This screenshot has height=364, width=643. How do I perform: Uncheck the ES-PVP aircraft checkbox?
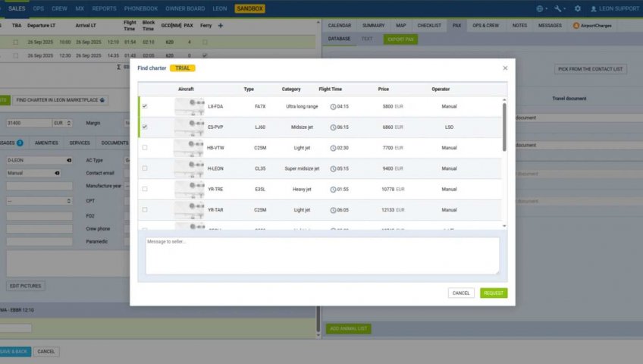coord(145,127)
